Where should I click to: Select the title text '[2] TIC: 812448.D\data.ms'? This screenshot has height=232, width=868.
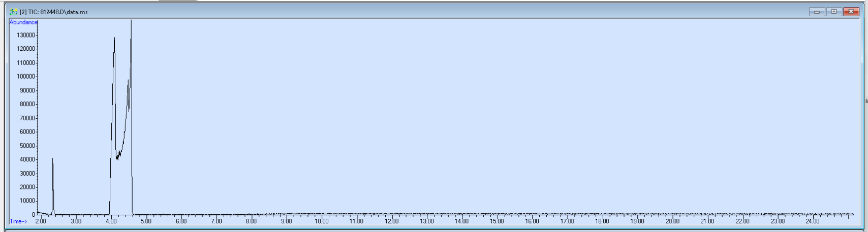(x=53, y=12)
